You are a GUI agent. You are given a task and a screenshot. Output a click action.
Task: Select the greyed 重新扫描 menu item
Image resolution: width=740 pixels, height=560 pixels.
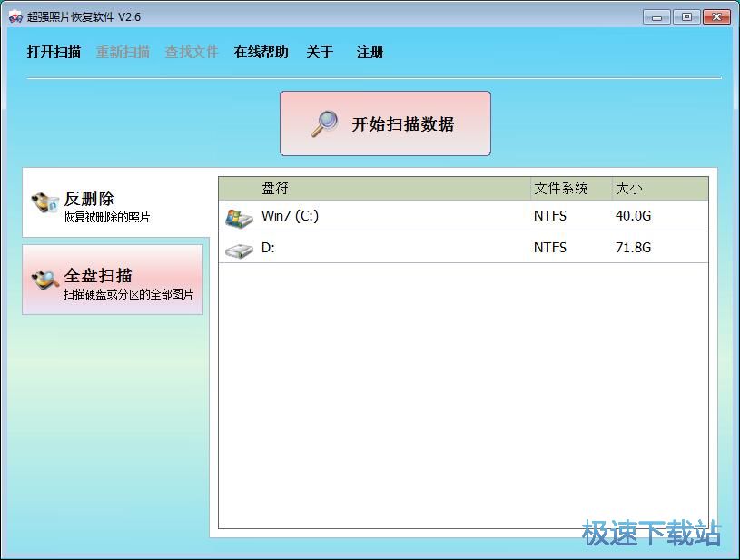point(123,52)
